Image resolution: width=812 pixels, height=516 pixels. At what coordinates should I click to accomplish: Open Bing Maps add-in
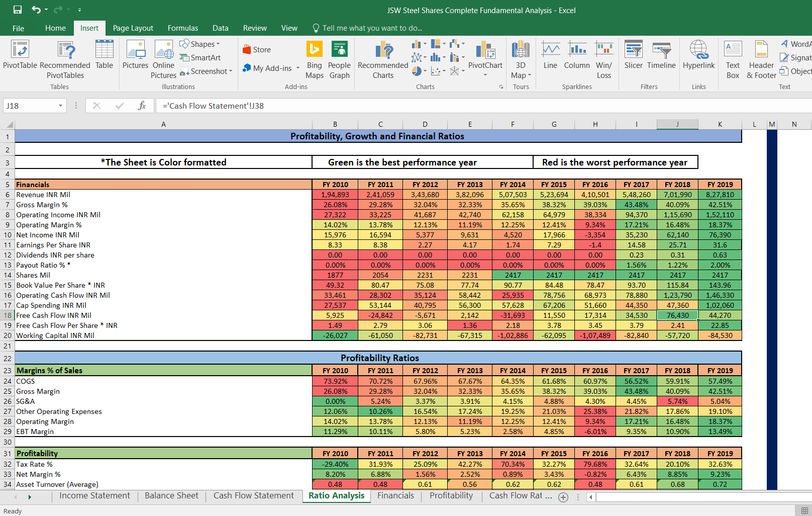[315, 60]
